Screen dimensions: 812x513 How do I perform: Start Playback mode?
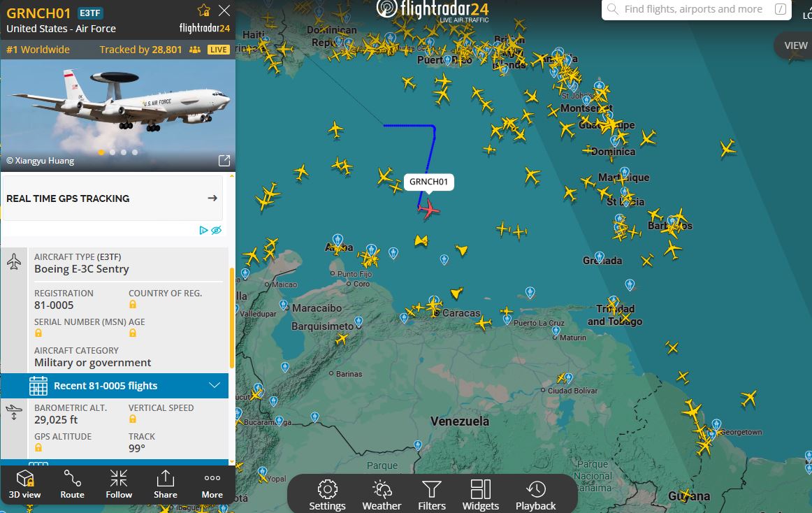click(x=535, y=495)
